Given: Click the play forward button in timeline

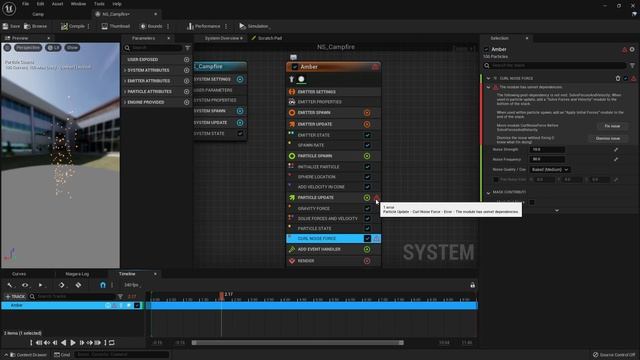Looking at the screenshot, I should click(73, 343).
